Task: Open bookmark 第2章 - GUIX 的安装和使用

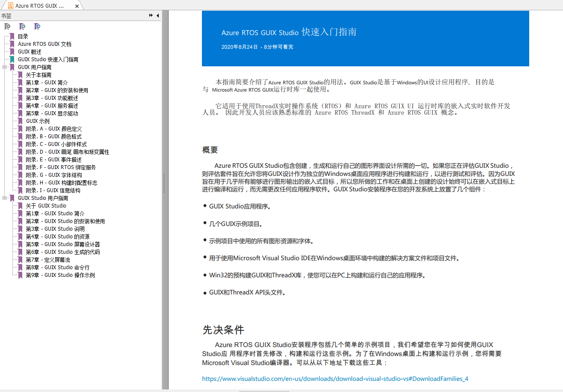Action: point(57,90)
